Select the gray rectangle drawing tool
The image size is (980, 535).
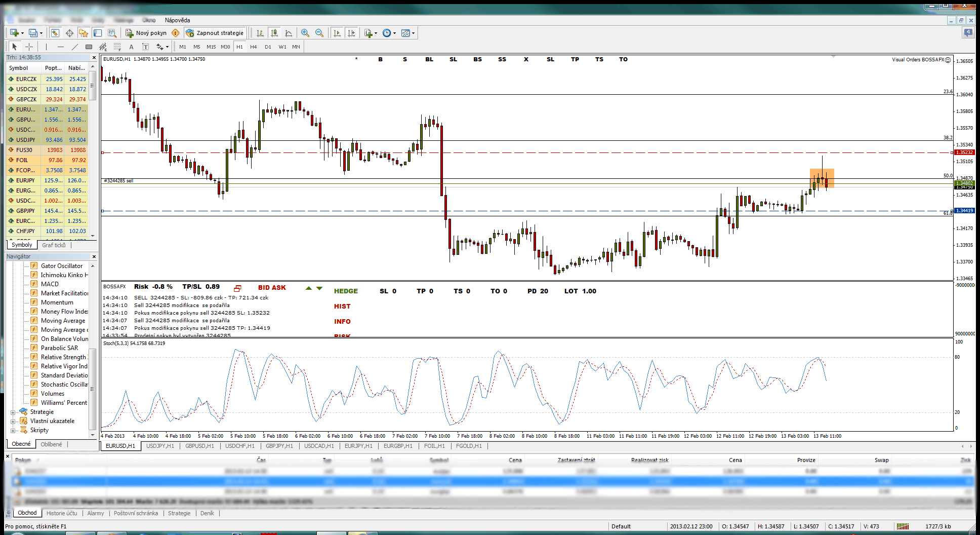89,47
